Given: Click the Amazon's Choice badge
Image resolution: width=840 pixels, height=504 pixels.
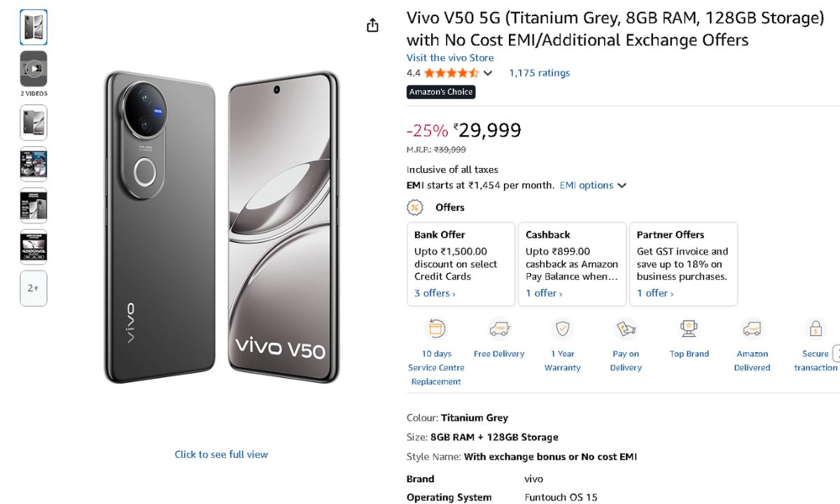Looking at the screenshot, I should 441,92.
